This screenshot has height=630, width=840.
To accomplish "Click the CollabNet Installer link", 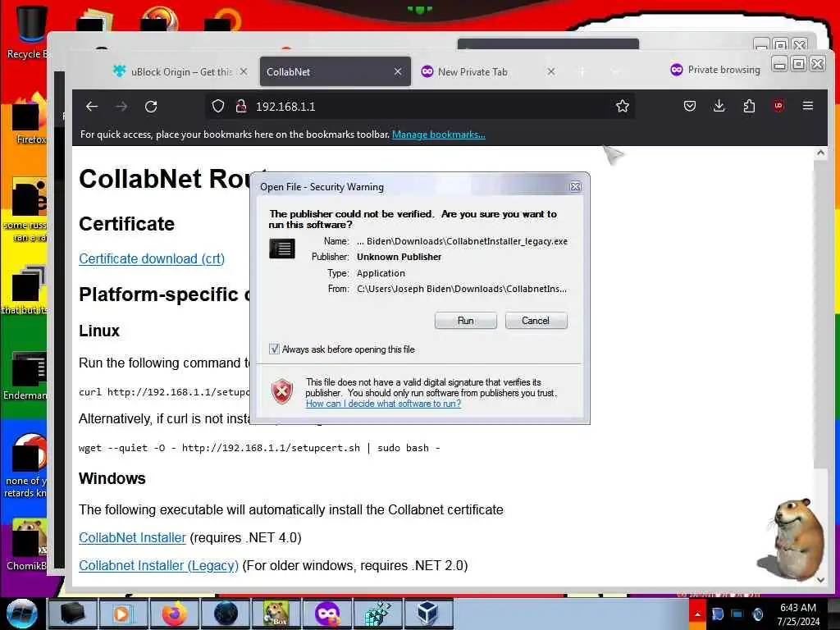I will tap(132, 537).
